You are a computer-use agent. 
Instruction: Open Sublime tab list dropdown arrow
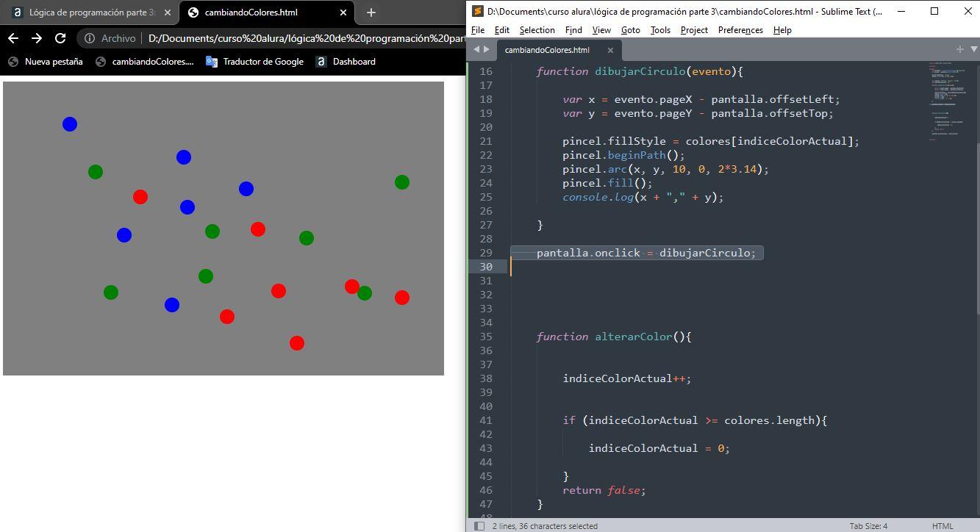pyautogui.click(x=975, y=49)
